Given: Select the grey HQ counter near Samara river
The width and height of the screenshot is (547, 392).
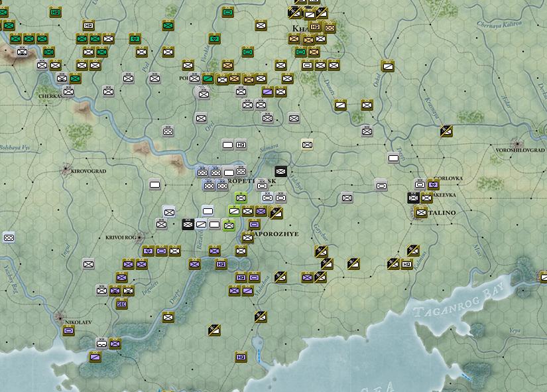Looking at the screenshot, I should click(241, 145).
